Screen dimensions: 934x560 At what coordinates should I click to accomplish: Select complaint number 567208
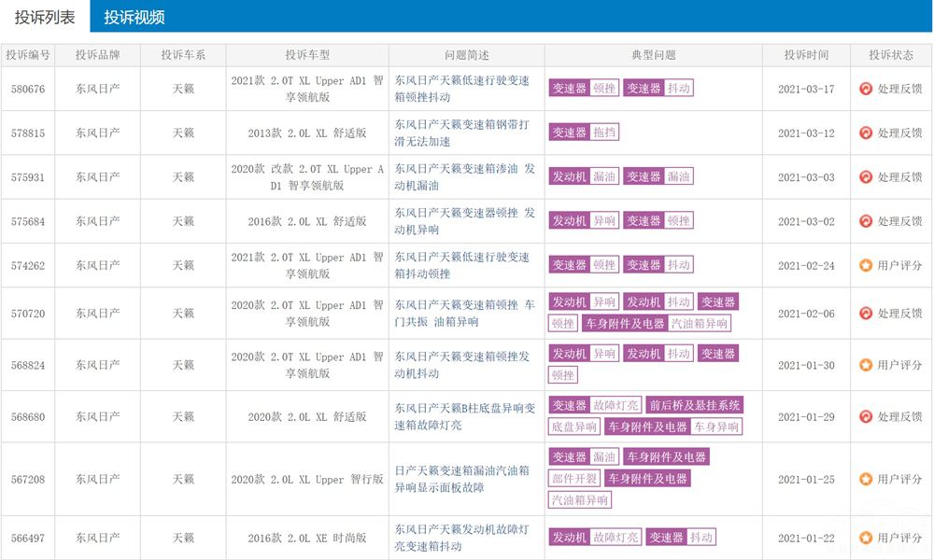pyautogui.click(x=28, y=479)
